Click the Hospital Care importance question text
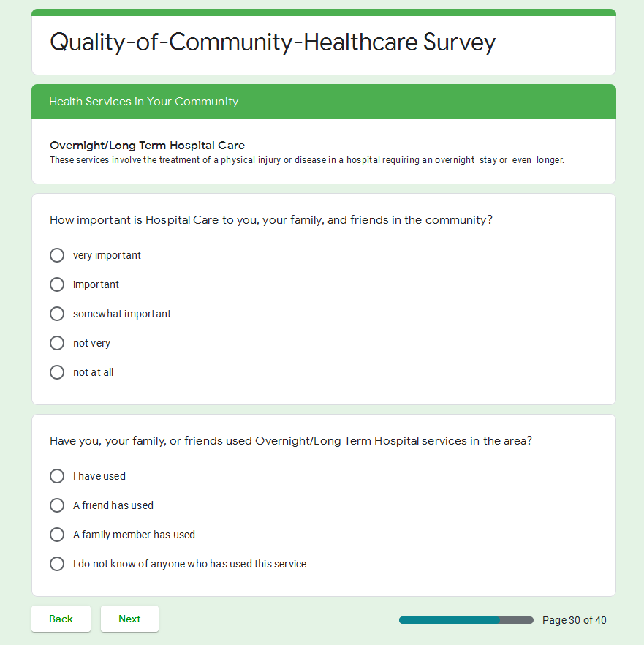Image resolution: width=644 pixels, height=645 pixels. [x=270, y=220]
